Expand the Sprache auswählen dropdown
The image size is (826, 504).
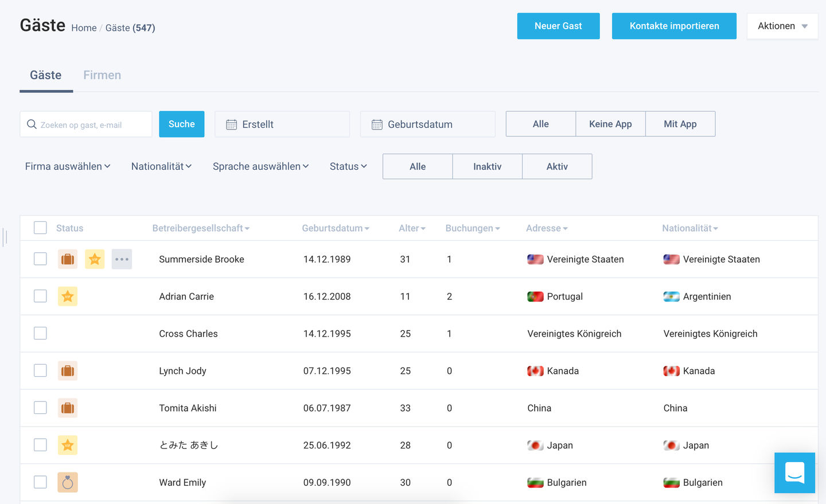(260, 166)
